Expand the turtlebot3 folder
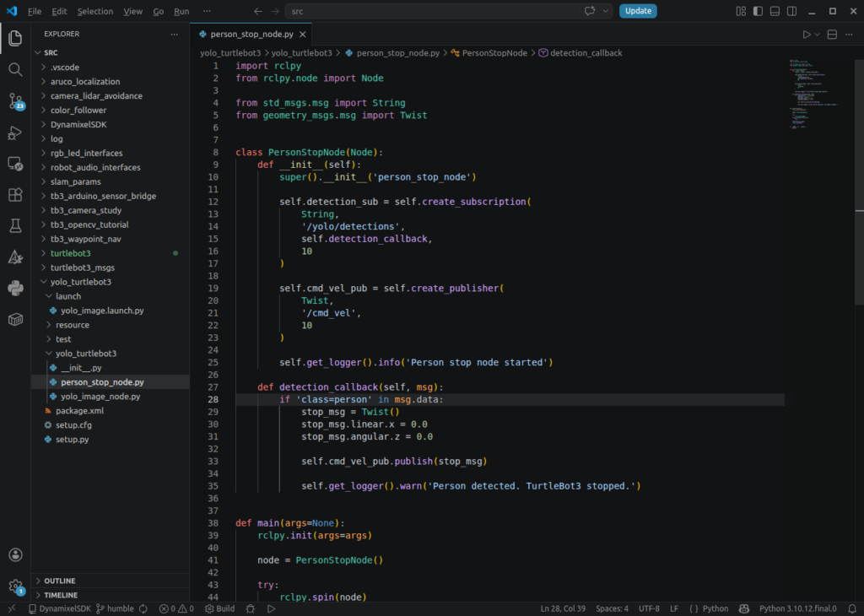864x616 pixels. [x=111, y=253]
